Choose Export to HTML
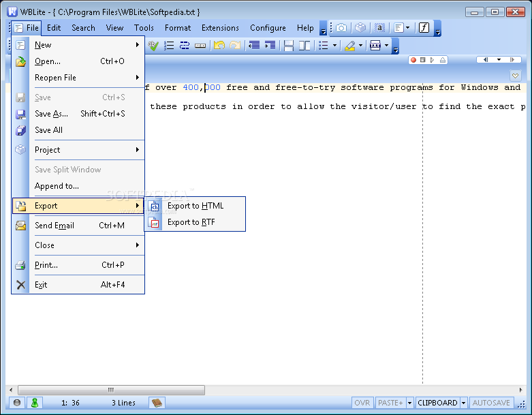The height and width of the screenshot is (415, 532). (195, 206)
